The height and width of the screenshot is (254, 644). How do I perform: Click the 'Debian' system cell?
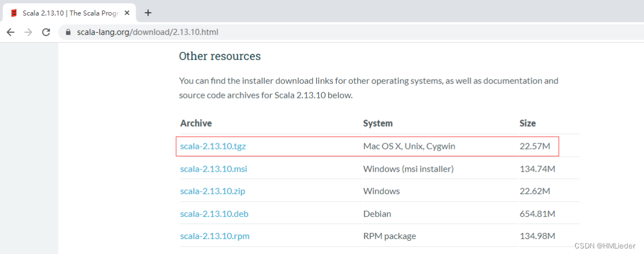[377, 214]
